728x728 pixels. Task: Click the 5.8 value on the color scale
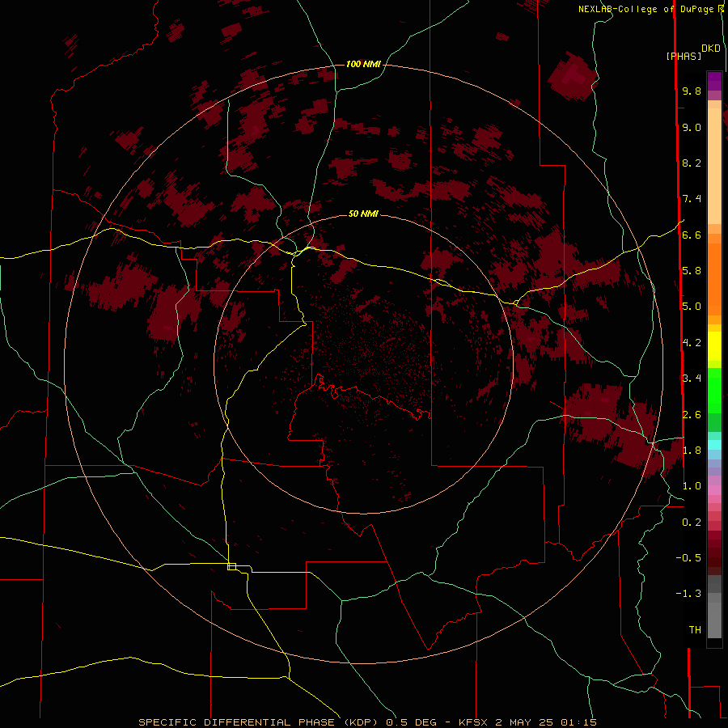[692, 271]
